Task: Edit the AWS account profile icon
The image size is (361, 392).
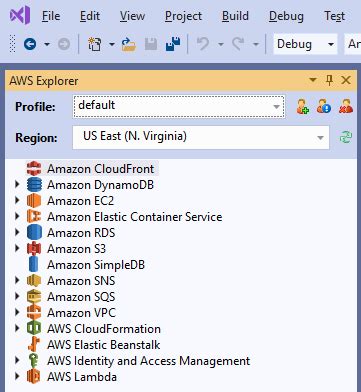Action: click(x=324, y=107)
